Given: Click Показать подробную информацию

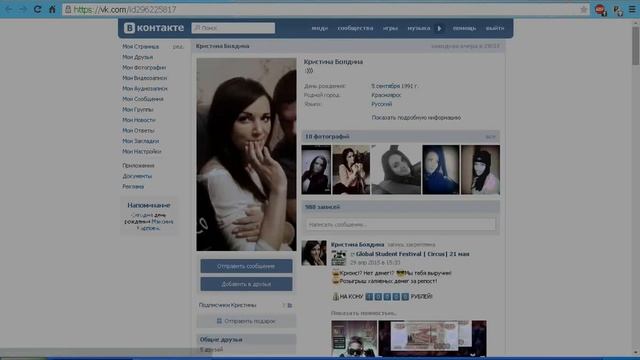Looking at the screenshot, I should (416, 118).
